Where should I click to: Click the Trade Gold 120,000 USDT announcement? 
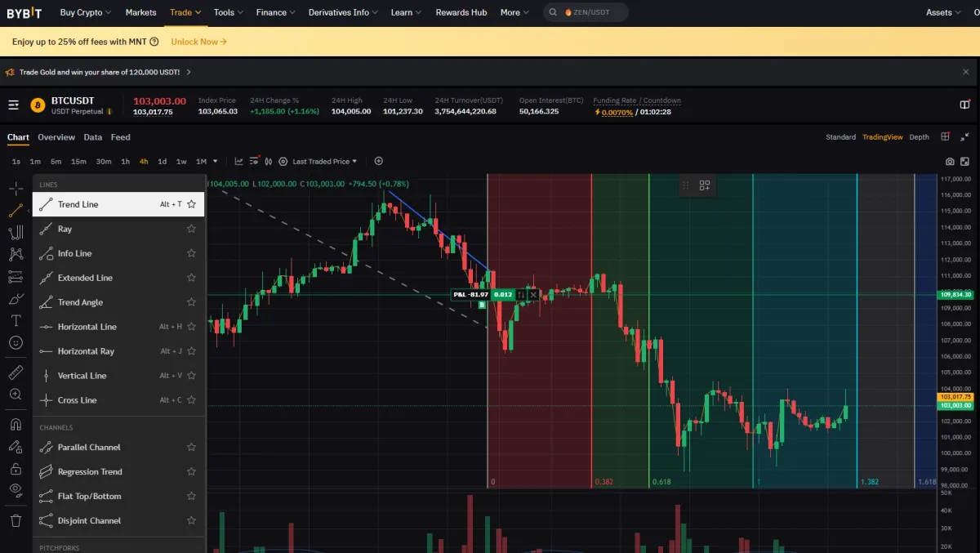click(x=100, y=72)
